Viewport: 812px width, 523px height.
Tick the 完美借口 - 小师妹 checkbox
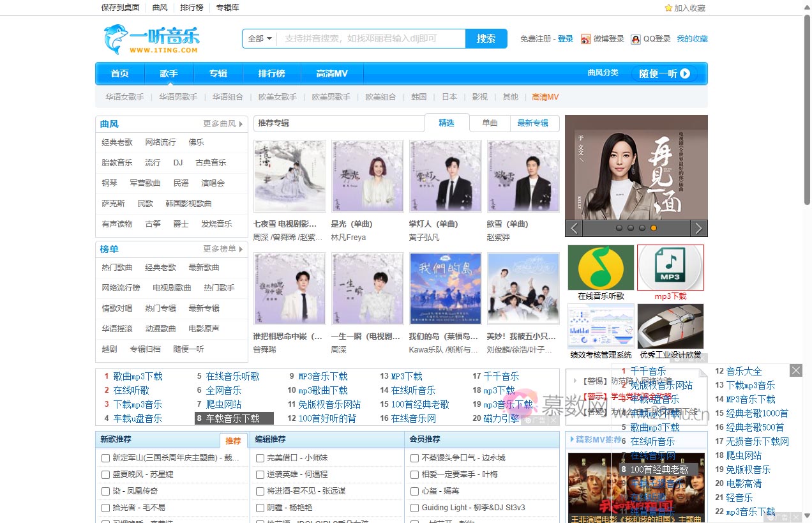coord(260,458)
